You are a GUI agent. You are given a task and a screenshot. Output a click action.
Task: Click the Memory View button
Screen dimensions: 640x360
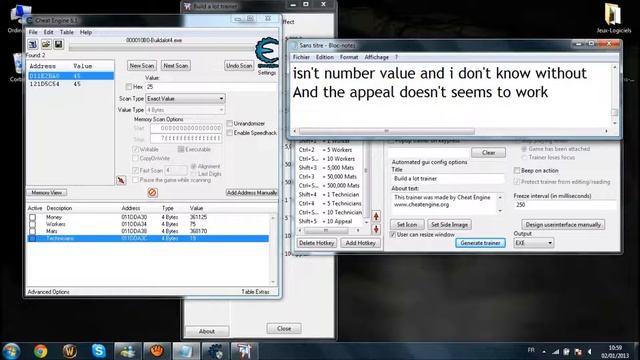point(47,193)
